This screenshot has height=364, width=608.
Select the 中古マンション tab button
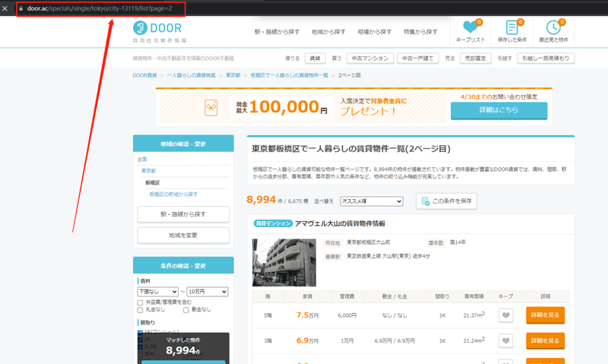[x=370, y=59]
